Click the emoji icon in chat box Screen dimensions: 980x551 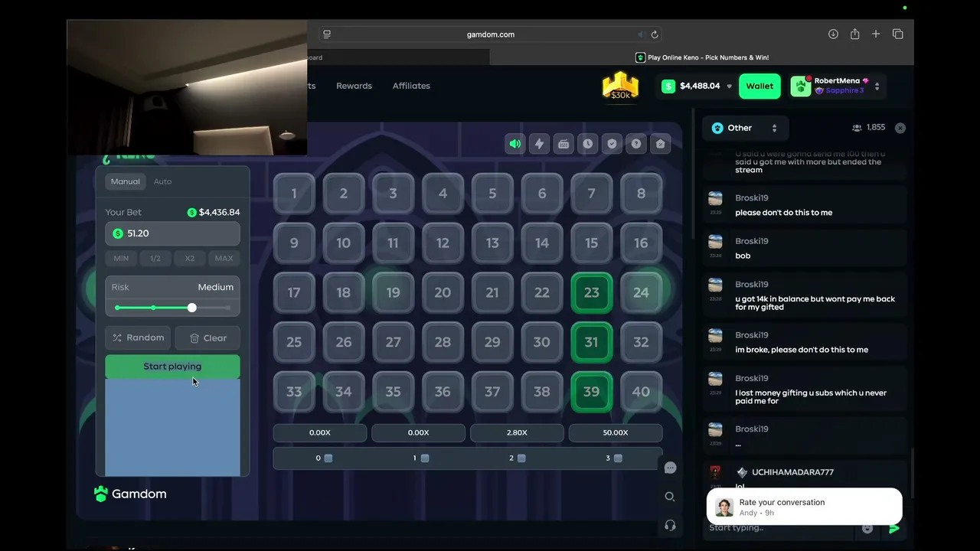click(x=867, y=528)
